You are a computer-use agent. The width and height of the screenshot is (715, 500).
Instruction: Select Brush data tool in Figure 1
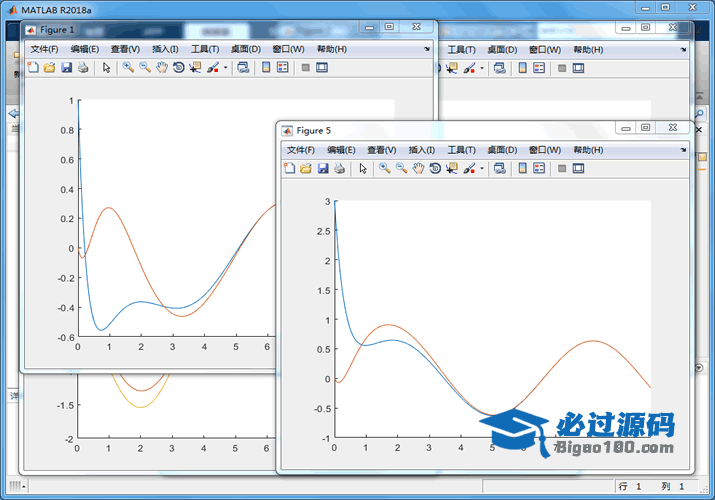click(x=212, y=67)
